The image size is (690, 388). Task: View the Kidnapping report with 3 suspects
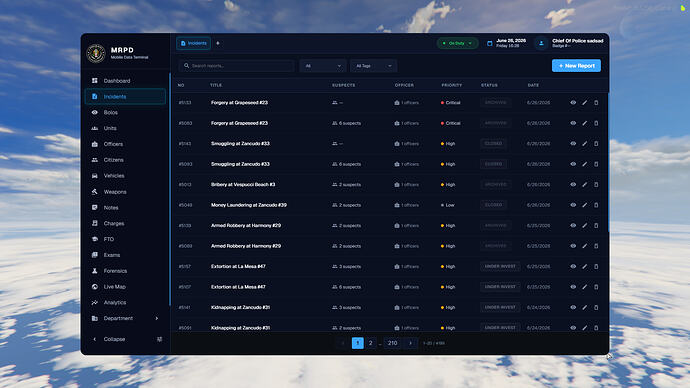coord(573,307)
